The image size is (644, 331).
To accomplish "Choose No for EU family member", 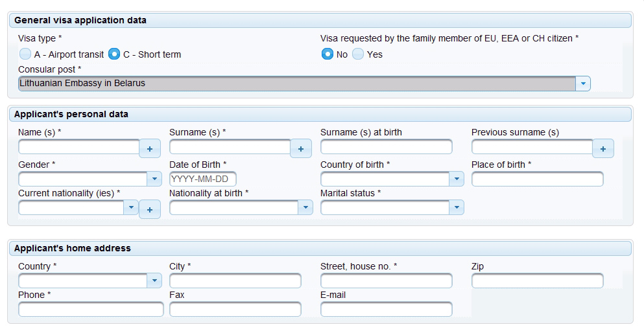I will click(328, 54).
